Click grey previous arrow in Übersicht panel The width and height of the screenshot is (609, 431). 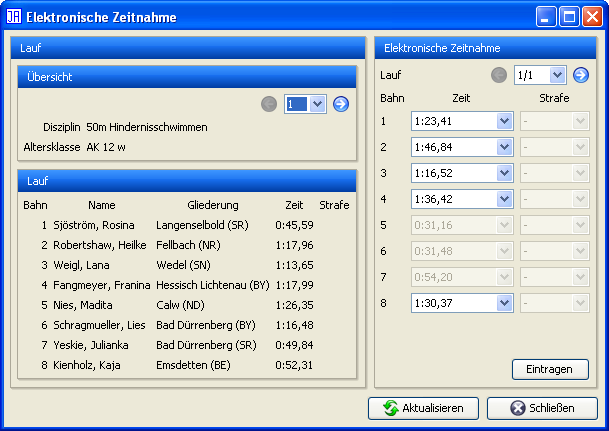pyautogui.click(x=269, y=104)
